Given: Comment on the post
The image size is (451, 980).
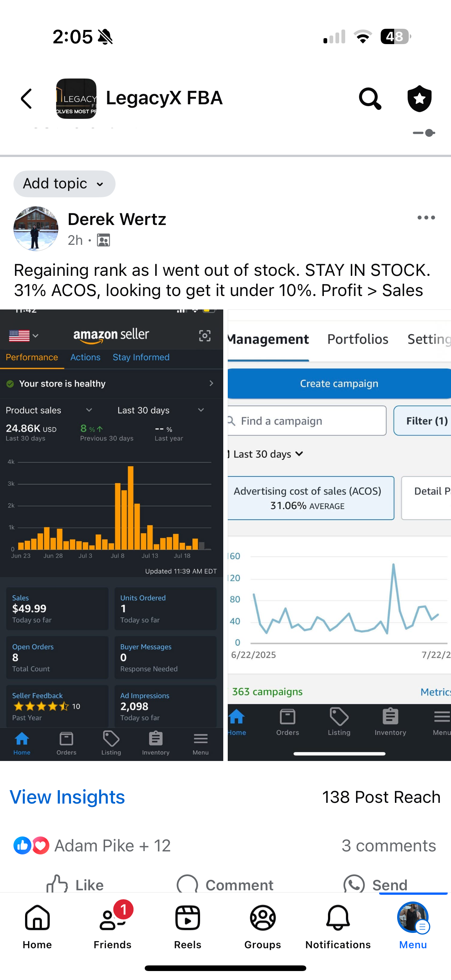Looking at the screenshot, I should coord(225,884).
